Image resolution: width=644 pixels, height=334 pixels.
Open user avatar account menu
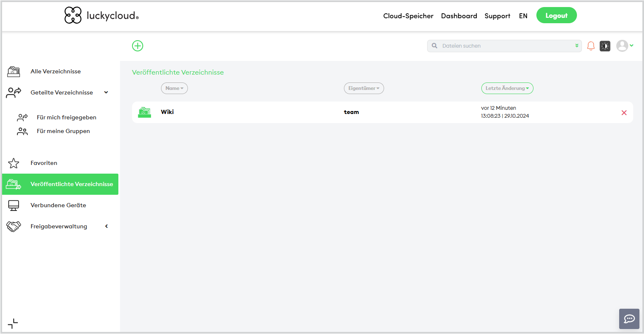point(625,46)
